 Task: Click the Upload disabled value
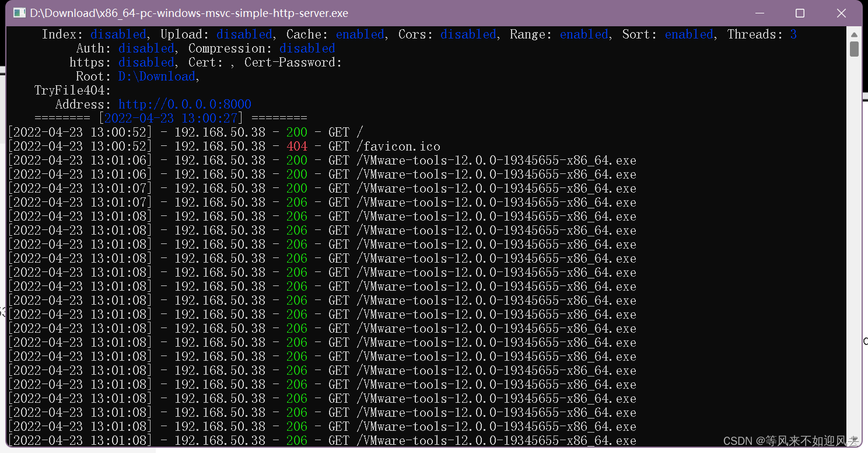pos(244,34)
